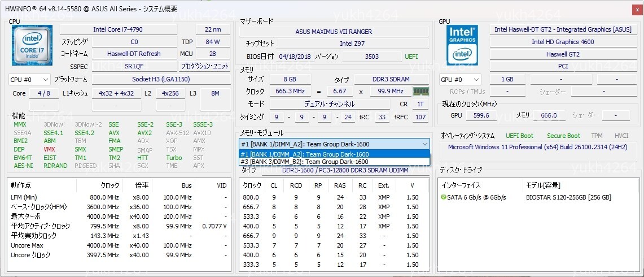
Task: Click the Haswell-DT Refresh codename field
Action: click(x=134, y=54)
